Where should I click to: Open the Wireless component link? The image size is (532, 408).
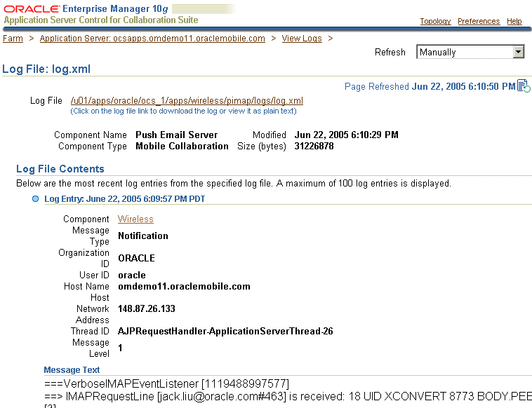(135, 219)
